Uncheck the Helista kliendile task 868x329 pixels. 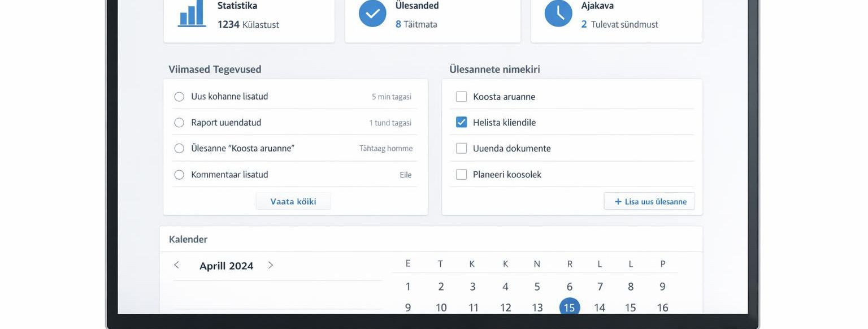coord(461,122)
